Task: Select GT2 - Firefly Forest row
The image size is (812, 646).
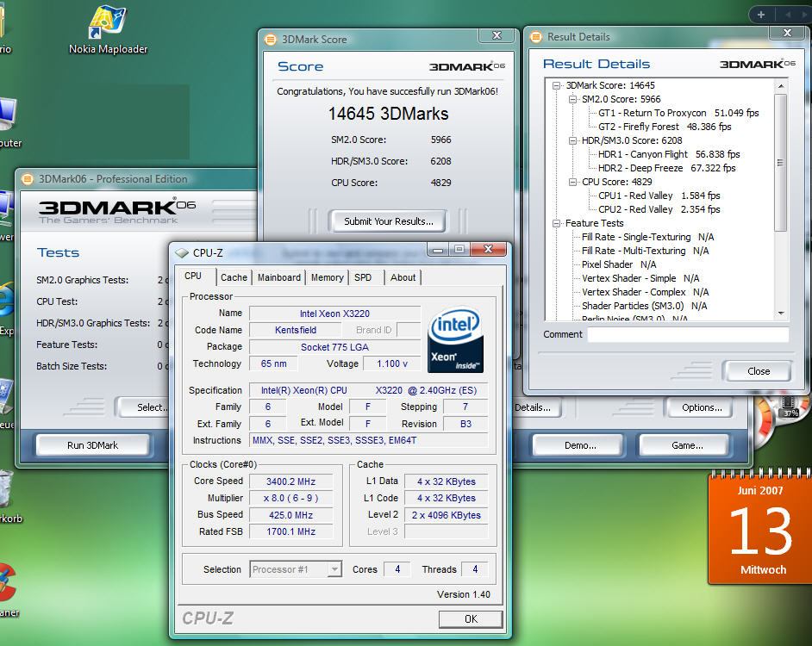Action: (x=665, y=127)
